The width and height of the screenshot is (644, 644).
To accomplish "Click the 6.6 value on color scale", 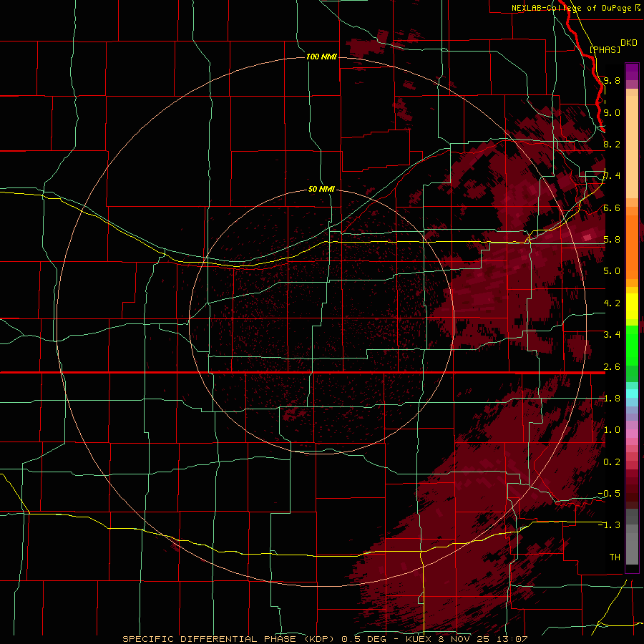I will (x=612, y=208).
